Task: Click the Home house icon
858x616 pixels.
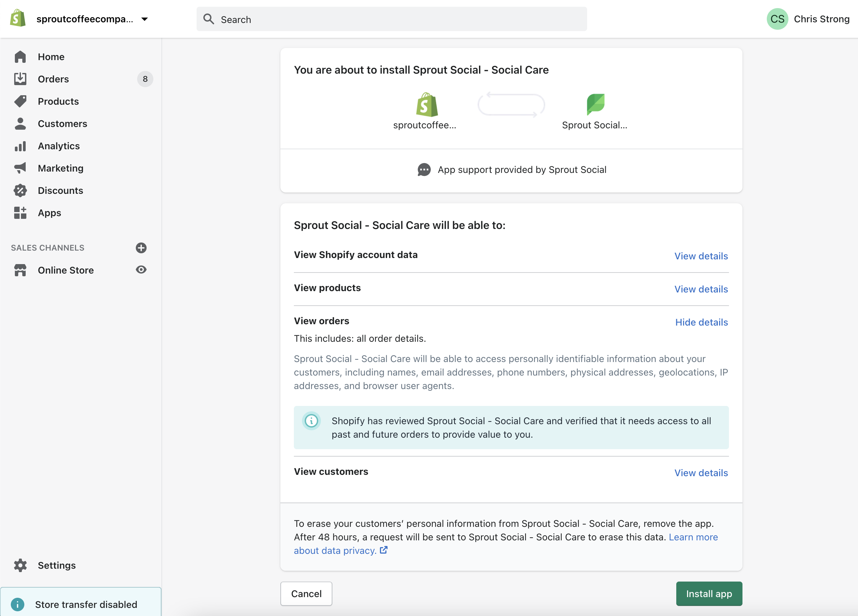Action: tap(20, 57)
